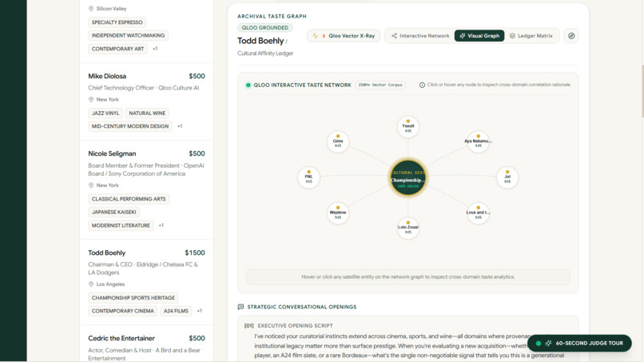Click the Championship Sports Heritage tag
Viewport: 644px width, 362px height.
pos(133,298)
